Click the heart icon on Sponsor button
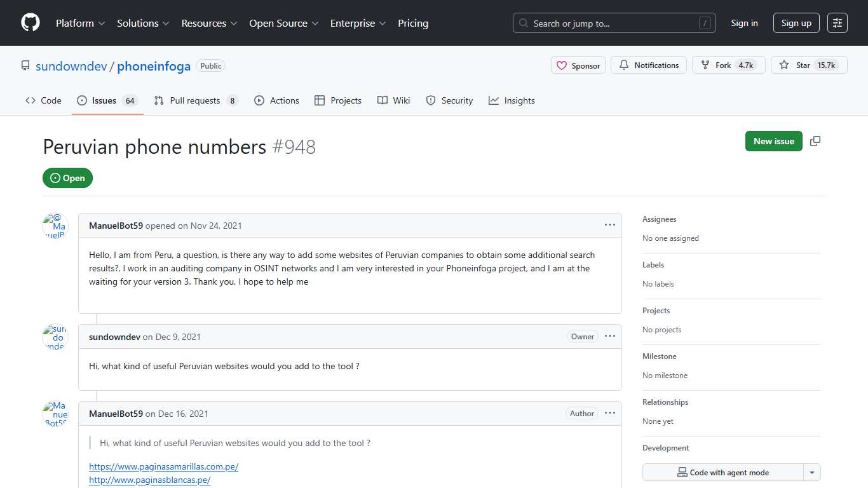 (562, 65)
